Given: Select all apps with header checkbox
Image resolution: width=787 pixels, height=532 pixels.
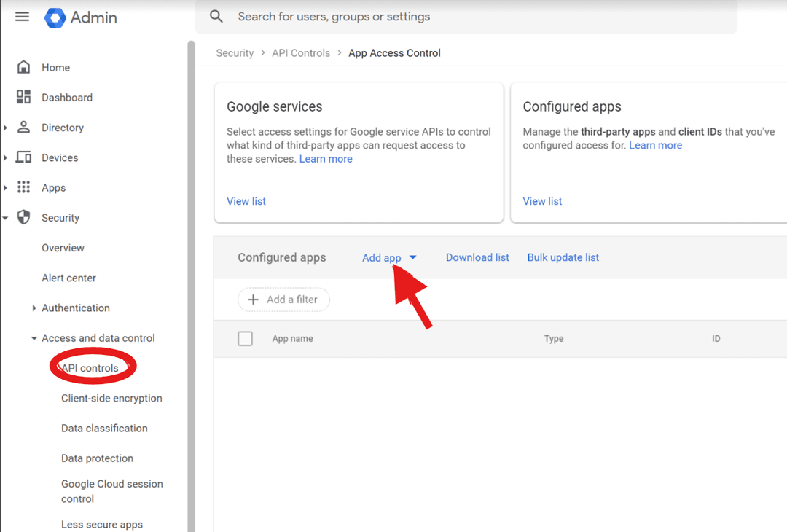Looking at the screenshot, I should tap(245, 339).
